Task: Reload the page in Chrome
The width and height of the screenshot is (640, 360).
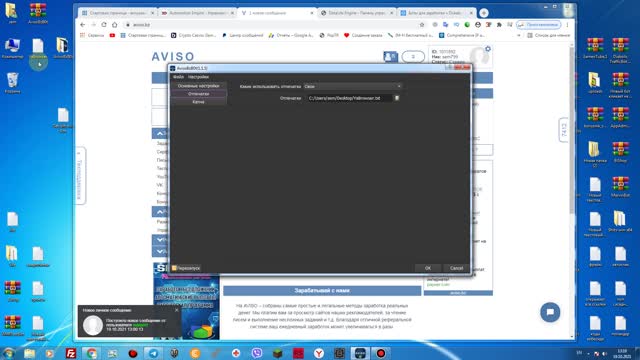Action: 104,25
